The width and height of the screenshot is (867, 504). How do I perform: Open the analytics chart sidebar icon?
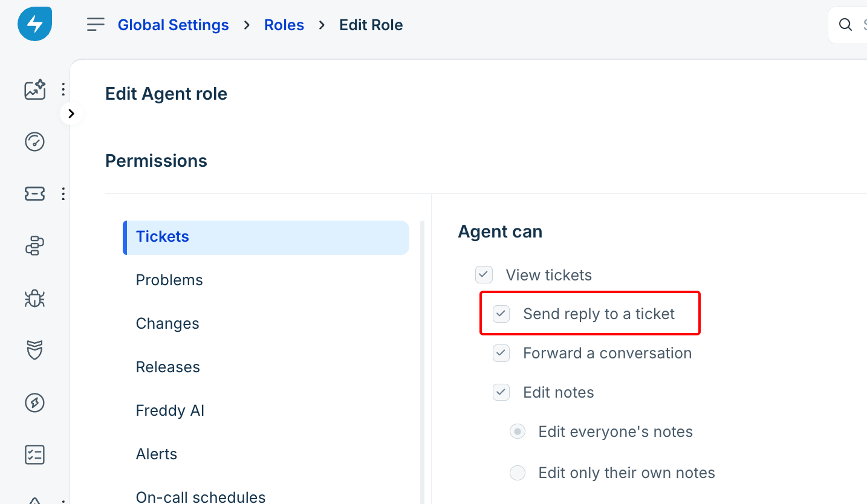pyautogui.click(x=34, y=89)
